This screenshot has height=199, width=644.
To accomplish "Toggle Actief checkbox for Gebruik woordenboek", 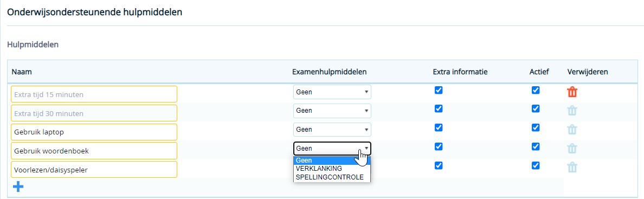I will pyautogui.click(x=536, y=146).
